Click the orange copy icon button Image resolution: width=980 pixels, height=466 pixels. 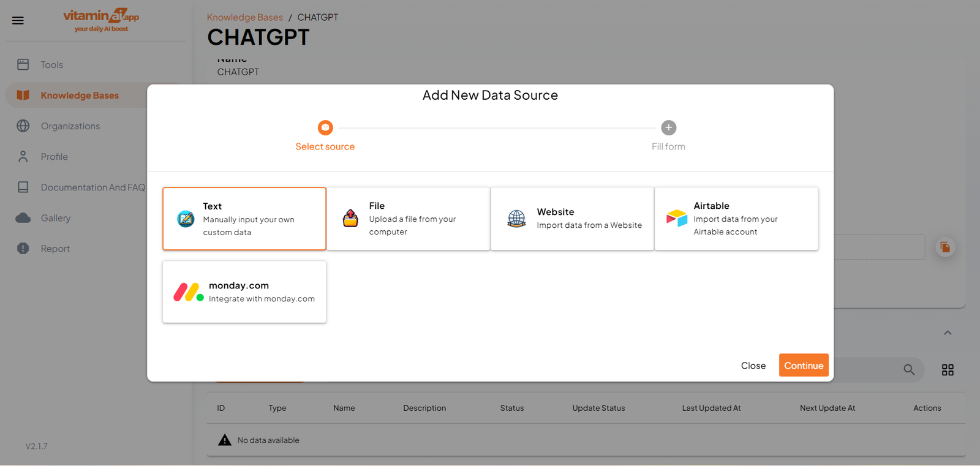[x=945, y=247]
